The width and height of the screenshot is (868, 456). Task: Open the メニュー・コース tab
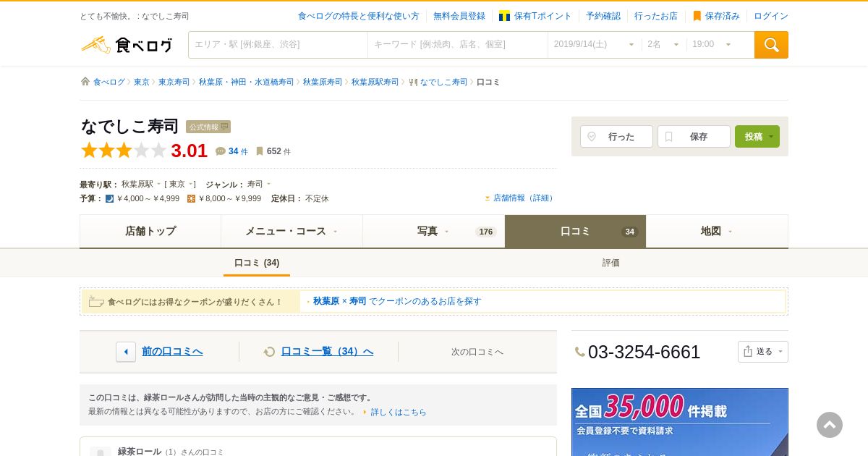pyautogui.click(x=292, y=232)
